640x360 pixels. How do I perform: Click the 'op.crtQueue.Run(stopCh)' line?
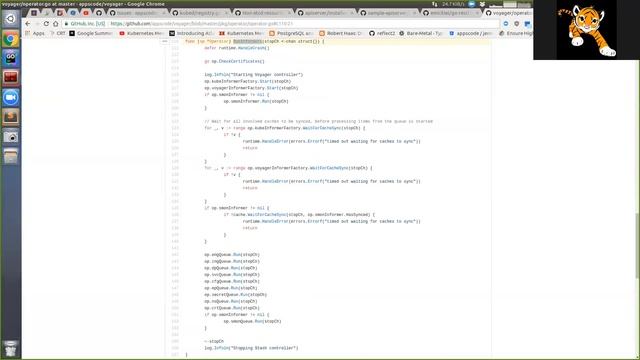pos(232,308)
